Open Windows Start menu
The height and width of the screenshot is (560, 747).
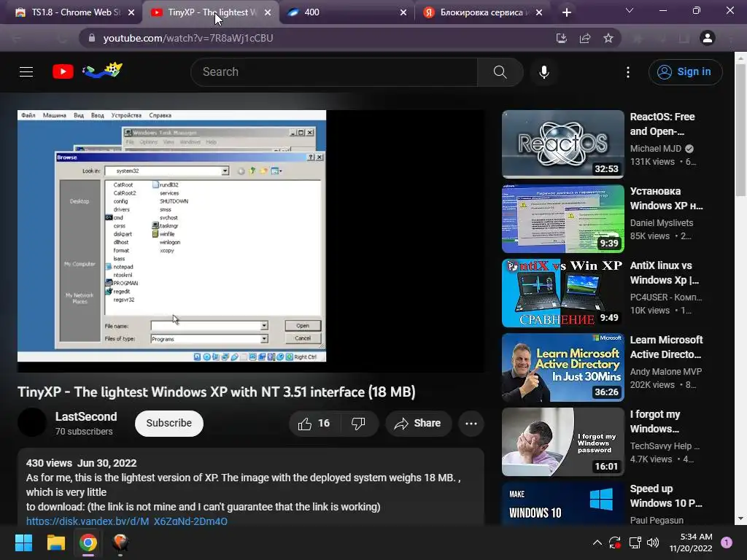coord(24,542)
